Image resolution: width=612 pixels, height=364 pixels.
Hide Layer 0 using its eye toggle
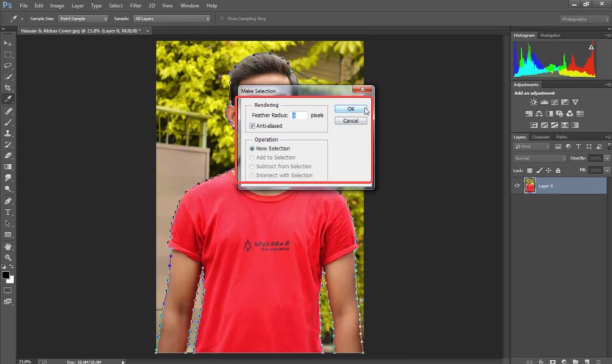(516, 185)
